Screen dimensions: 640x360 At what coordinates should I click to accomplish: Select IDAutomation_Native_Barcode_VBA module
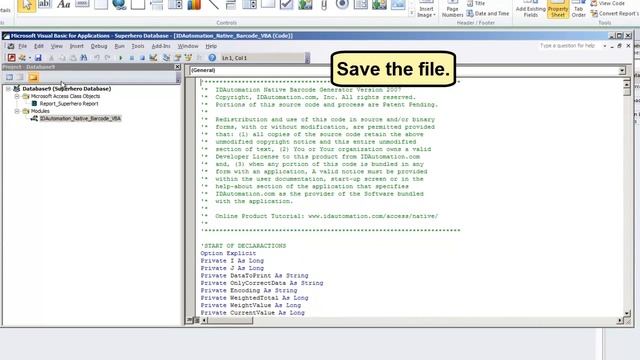click(80, 118)
